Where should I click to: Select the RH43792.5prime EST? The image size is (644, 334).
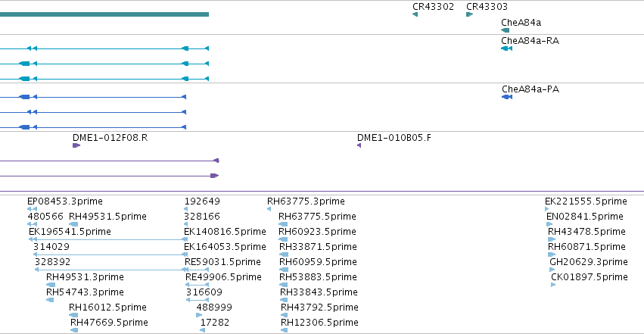[x=285, y=315]
